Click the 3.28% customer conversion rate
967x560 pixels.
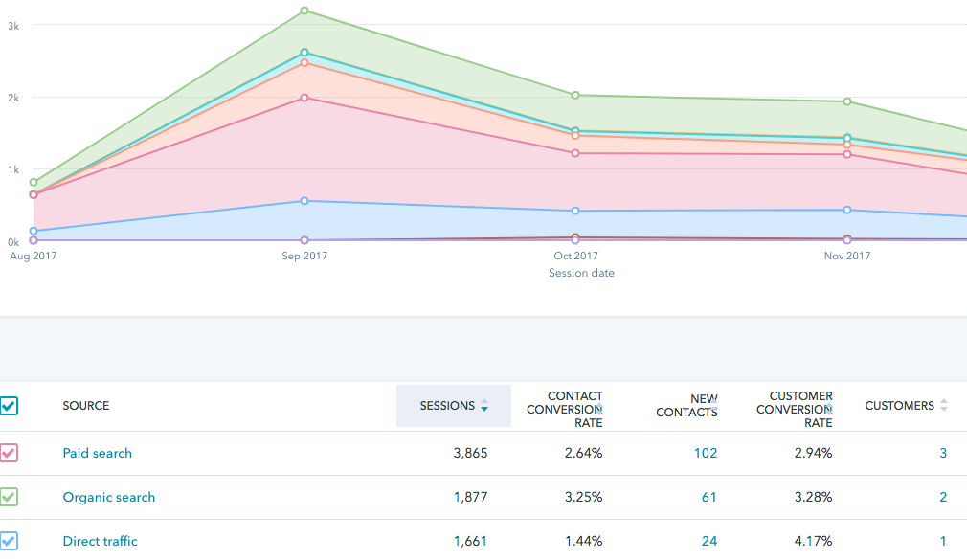[x=814, y=497]
